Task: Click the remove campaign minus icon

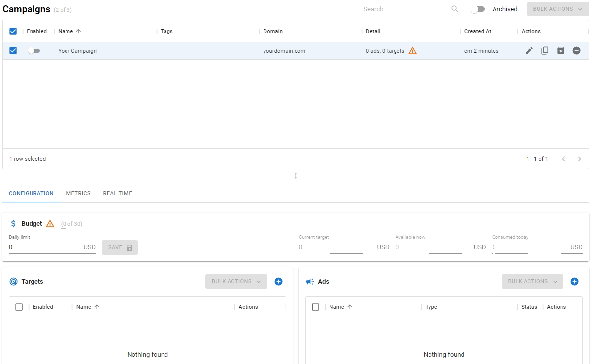Action: [576, 51]
